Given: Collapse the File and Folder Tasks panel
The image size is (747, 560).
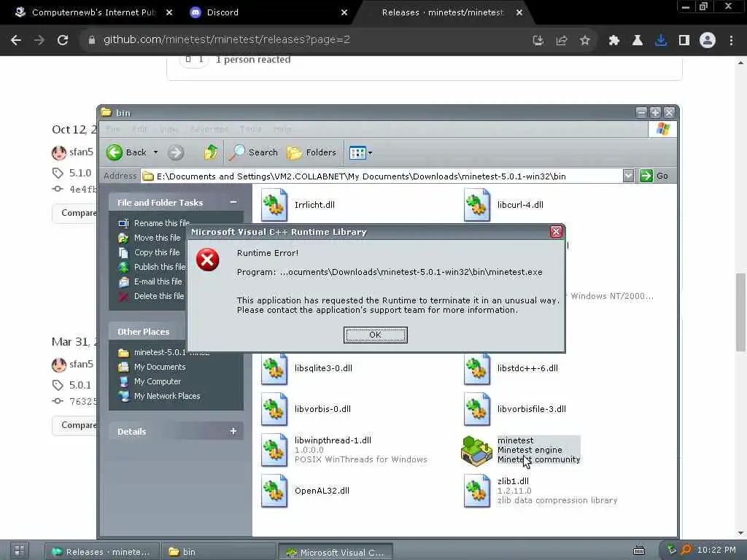Looking at the screenshot, I should (233, 203).
